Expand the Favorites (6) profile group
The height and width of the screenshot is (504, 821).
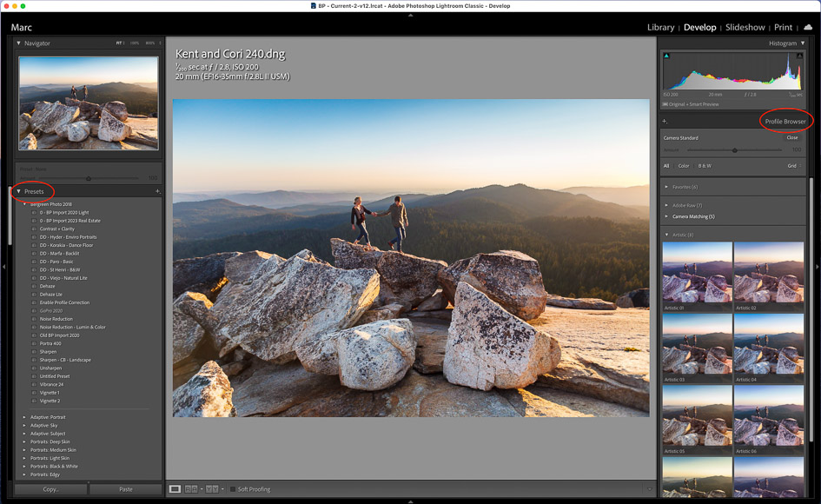point(666,187)
